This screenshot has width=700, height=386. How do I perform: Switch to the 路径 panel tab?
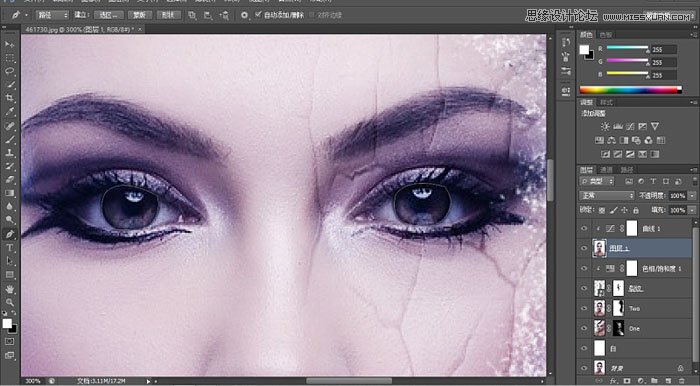pyautogui.click(x=626, y=170)
